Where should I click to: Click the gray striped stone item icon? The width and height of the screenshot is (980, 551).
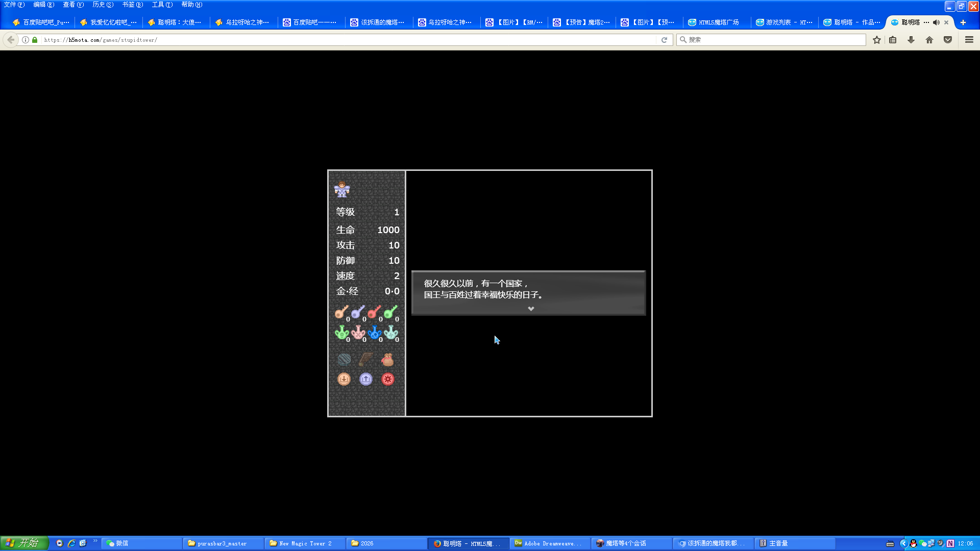(x=344, y=359)
